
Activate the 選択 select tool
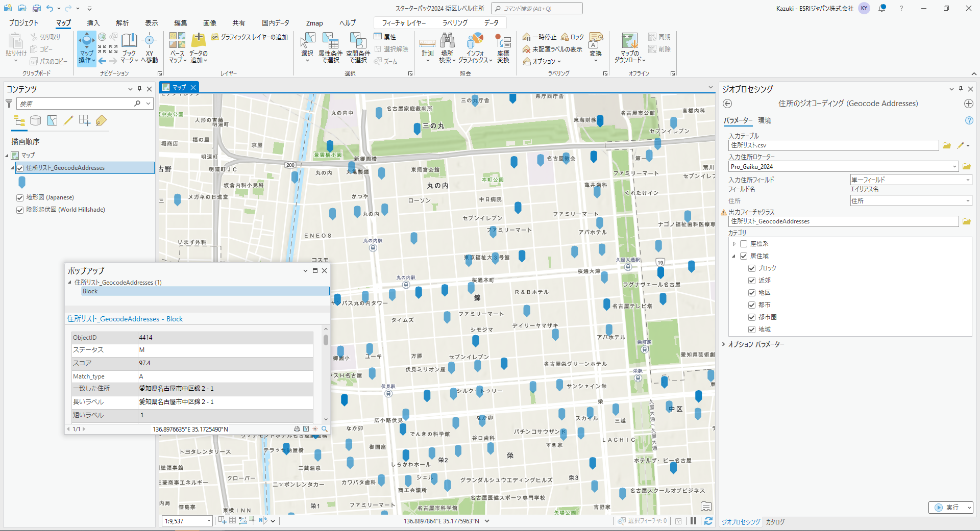307,48
